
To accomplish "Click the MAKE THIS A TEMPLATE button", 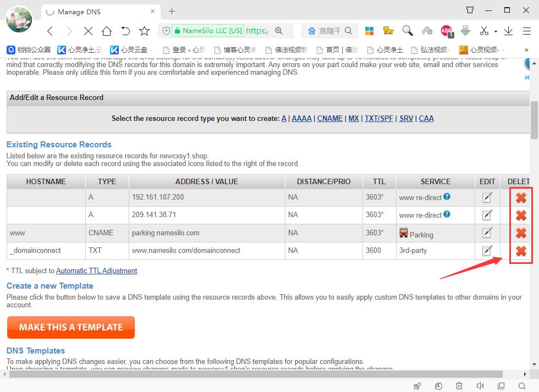I will tap(71, 328).
